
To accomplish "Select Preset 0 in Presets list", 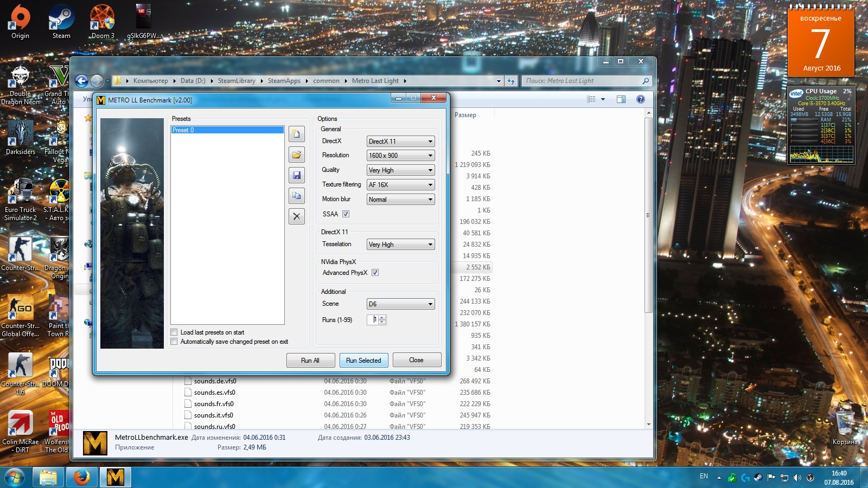I will 227,130.
